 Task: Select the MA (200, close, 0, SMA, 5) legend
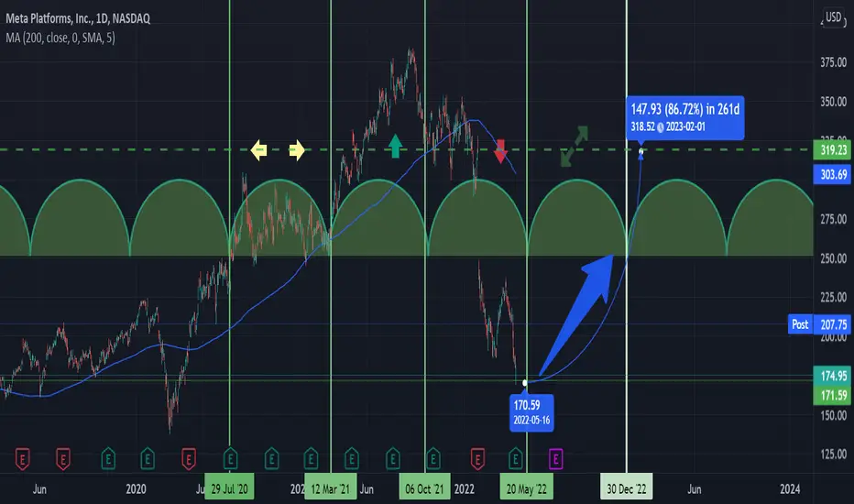(60, 38)
